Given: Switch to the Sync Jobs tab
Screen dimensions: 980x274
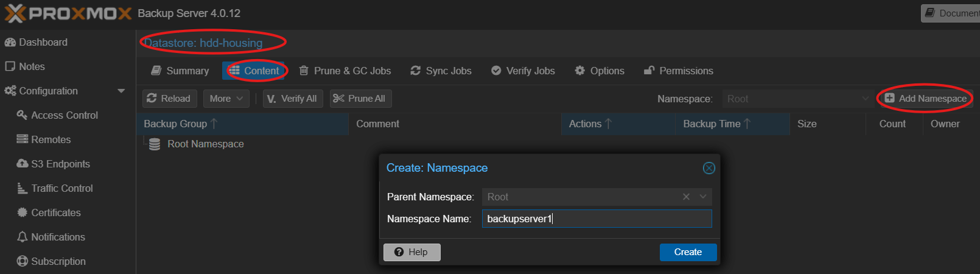Looking at the screenshot, I should point(441,71).
